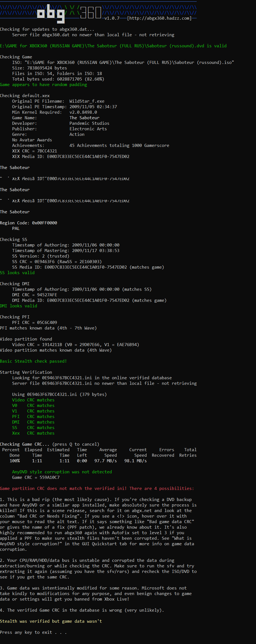Screen dimensions: 256x644
Task: Click 'PFI matches known data (4th - 7th Wave)'
Action: [48, 328]
